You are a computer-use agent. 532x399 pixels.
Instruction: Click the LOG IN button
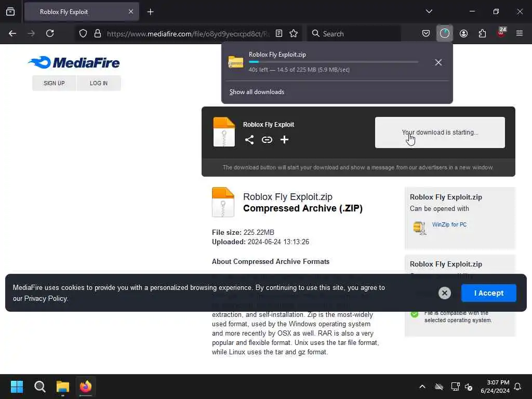coord(99,83)
